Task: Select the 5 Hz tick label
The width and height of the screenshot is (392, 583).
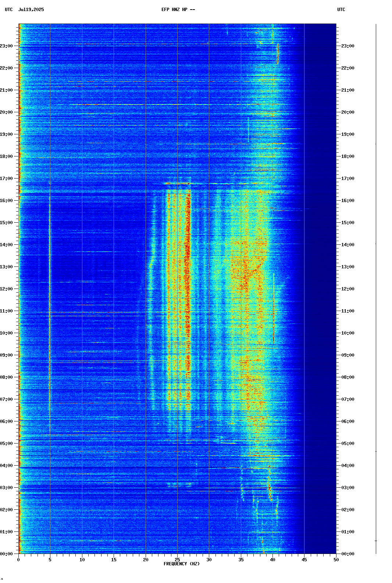Action: 50,560
